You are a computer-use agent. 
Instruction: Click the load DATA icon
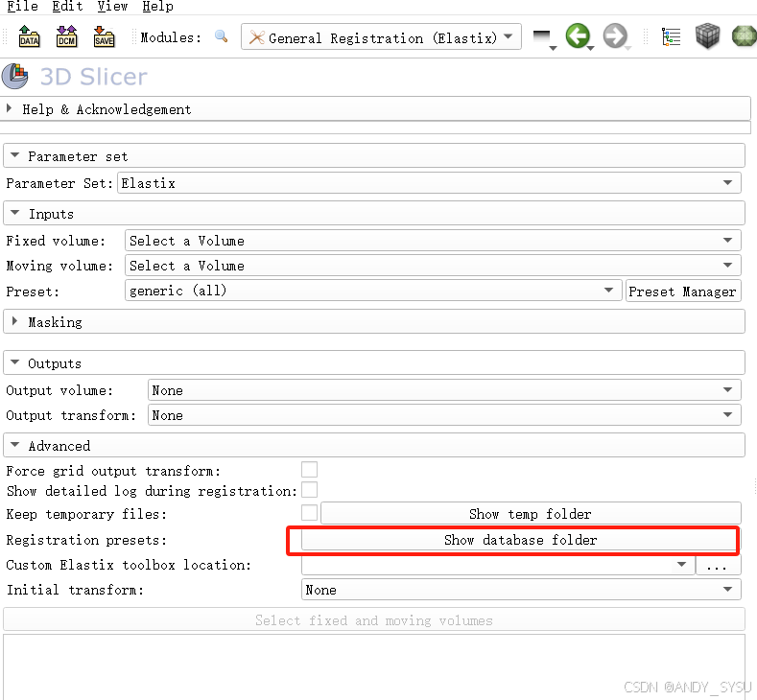coord(29,36)
